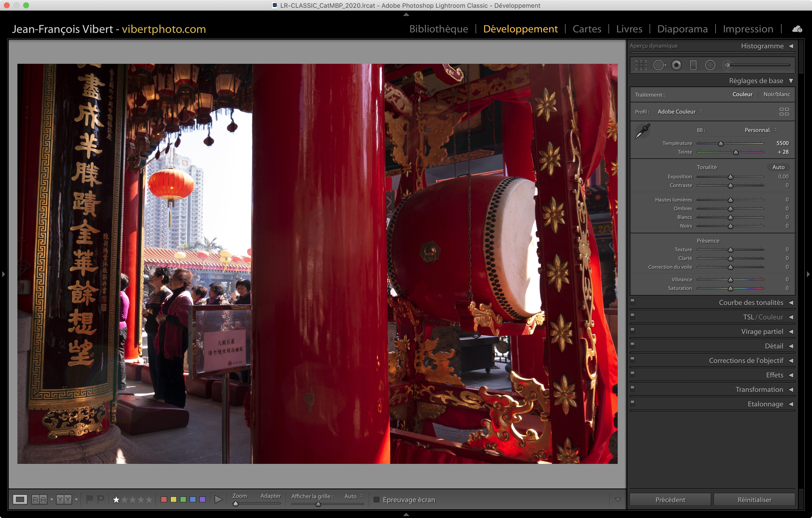Image resolution: width=812 pixels, height=518 pixels.
Task: Switch treatment to Noir/blanc
Action: (x=776, y=94)
